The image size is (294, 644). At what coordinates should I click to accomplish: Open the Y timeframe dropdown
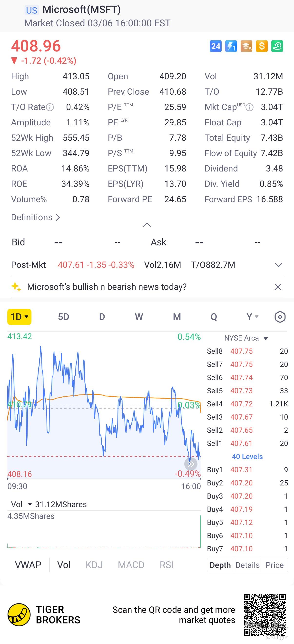point(252,317)
